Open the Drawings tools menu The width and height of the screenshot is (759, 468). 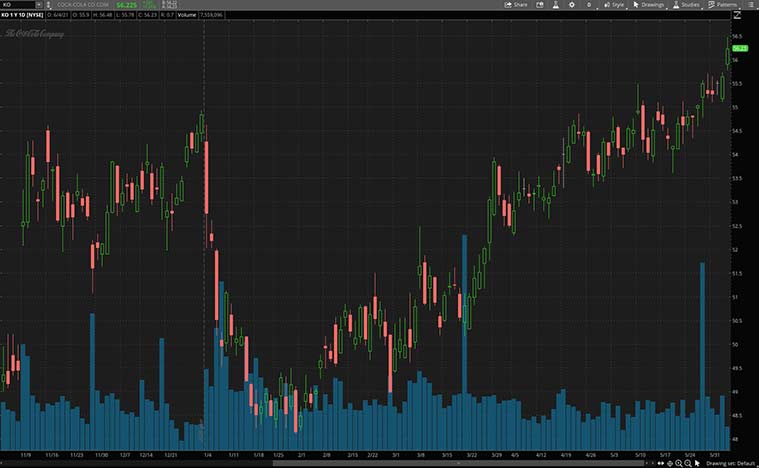[x=648, y=5]
